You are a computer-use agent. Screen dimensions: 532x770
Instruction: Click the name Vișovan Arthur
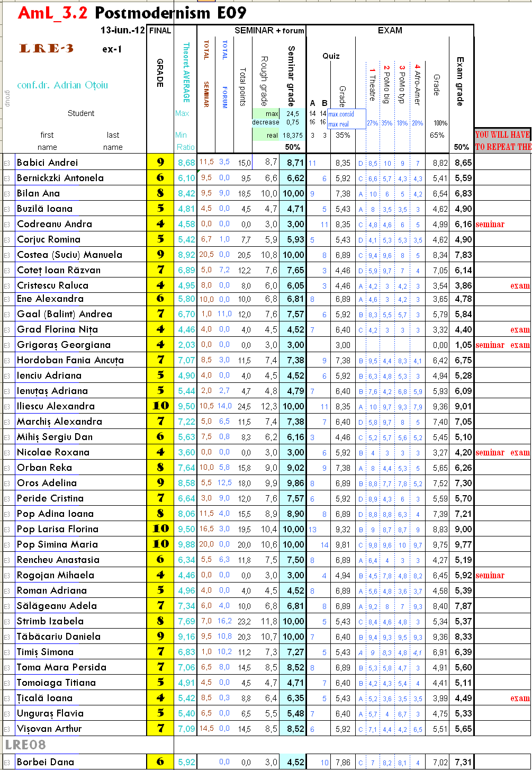coord(49,729)
